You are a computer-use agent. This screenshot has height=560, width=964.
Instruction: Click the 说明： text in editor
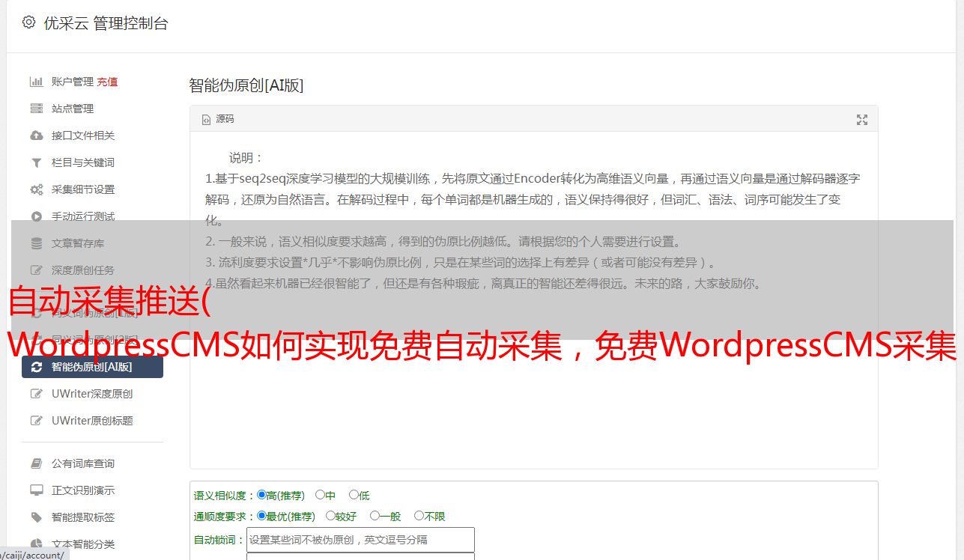tap(246, 158)
